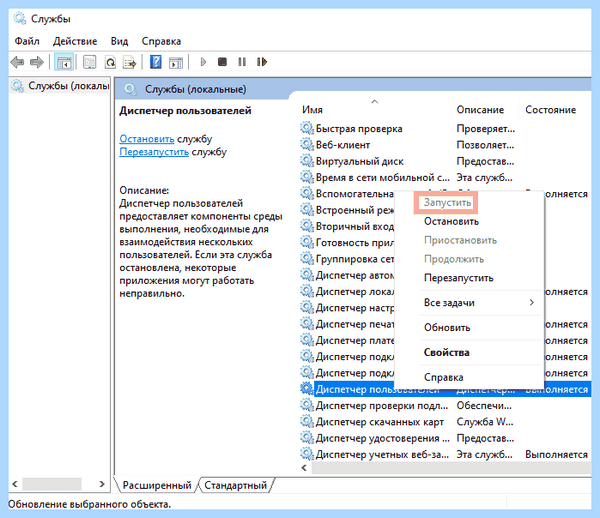Switch to the Расширенный tab
The image size is (600, 518).
click(x=157, y=485)
